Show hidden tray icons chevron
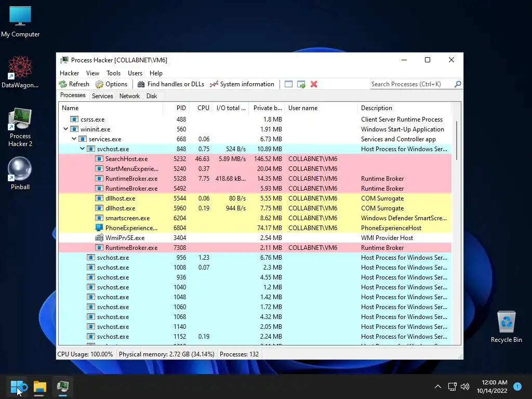The width and height of the screenshot is (532, 399). [438, 387]
